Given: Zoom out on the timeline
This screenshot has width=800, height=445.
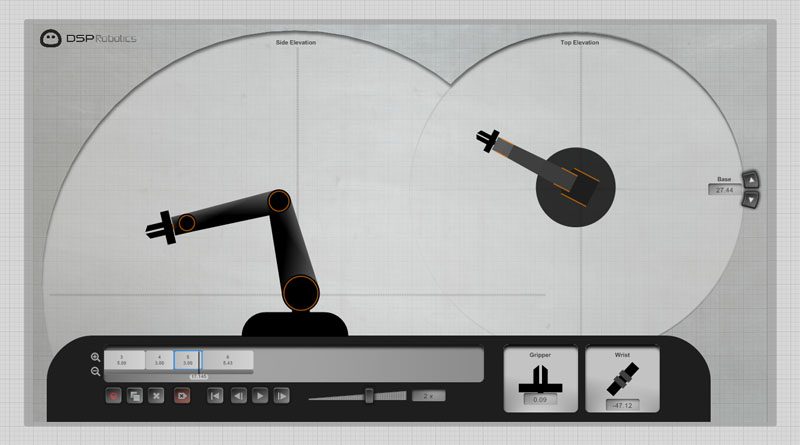Looking at the screenshot, I should click(95, 371).
